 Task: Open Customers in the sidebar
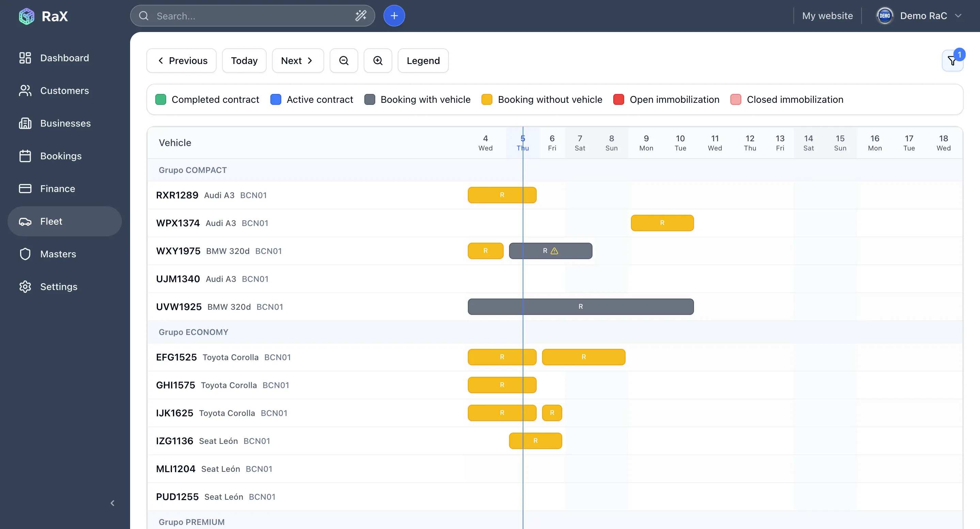(65, 91)
